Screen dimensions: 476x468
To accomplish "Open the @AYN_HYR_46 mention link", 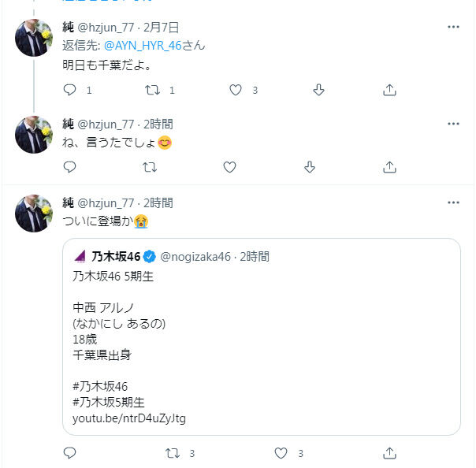I will [x=143, y=46].
